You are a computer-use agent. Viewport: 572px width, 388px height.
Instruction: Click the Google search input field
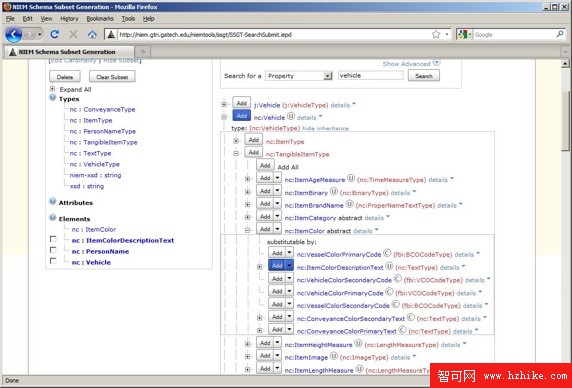514,35
